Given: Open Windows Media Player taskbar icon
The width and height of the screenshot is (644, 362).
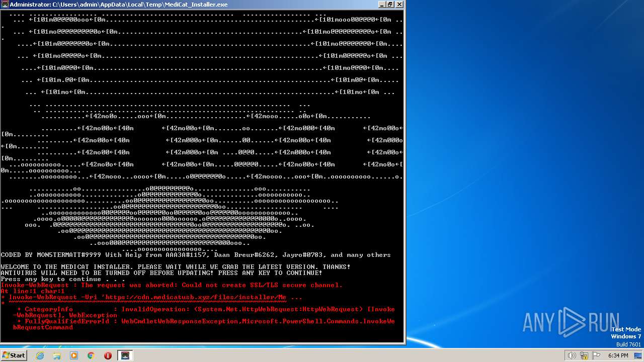Looking at the screenshot, I should tap(74, 355).
